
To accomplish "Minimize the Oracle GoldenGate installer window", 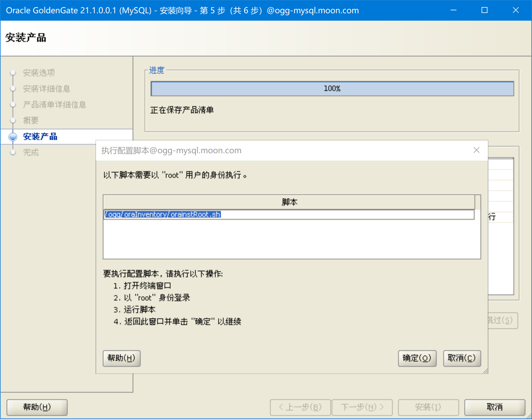I will pos(454,10).
